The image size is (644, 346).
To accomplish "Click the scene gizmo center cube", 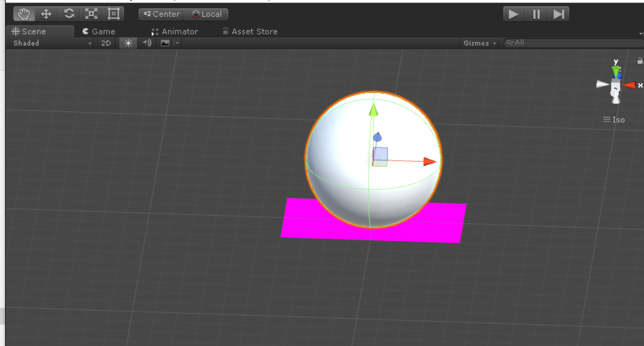I will point(615,86).
